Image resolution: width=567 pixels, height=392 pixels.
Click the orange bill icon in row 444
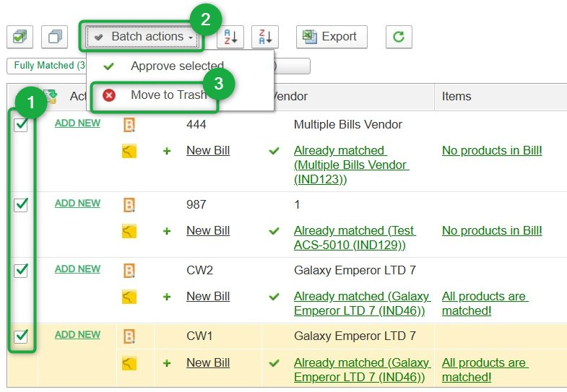(x=129, y=125)
